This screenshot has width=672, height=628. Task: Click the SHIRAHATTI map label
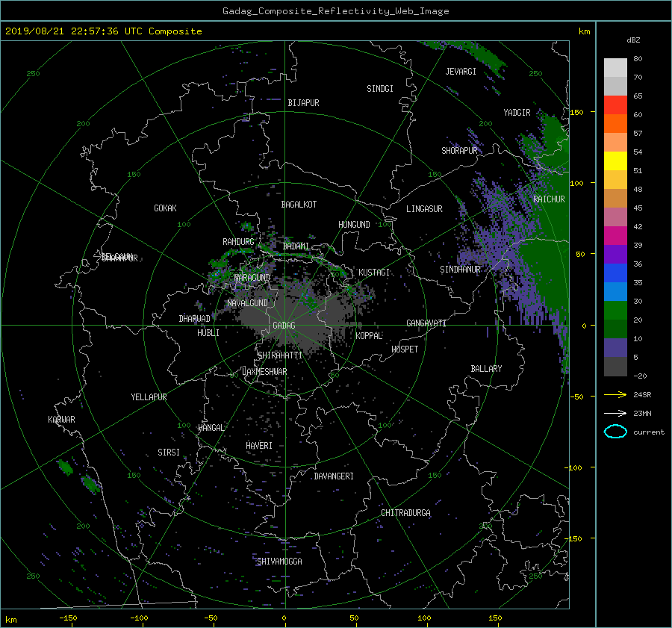280,355
